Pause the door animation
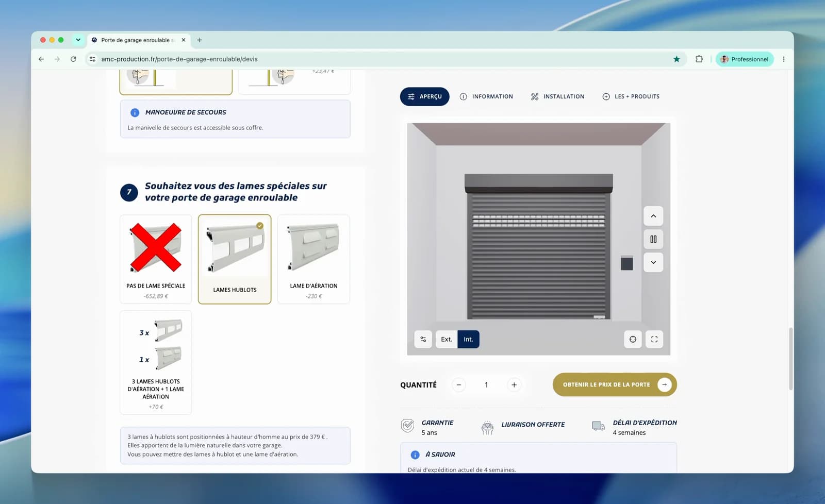Viewport: 825px width, 504px height. tap(653, 239)
